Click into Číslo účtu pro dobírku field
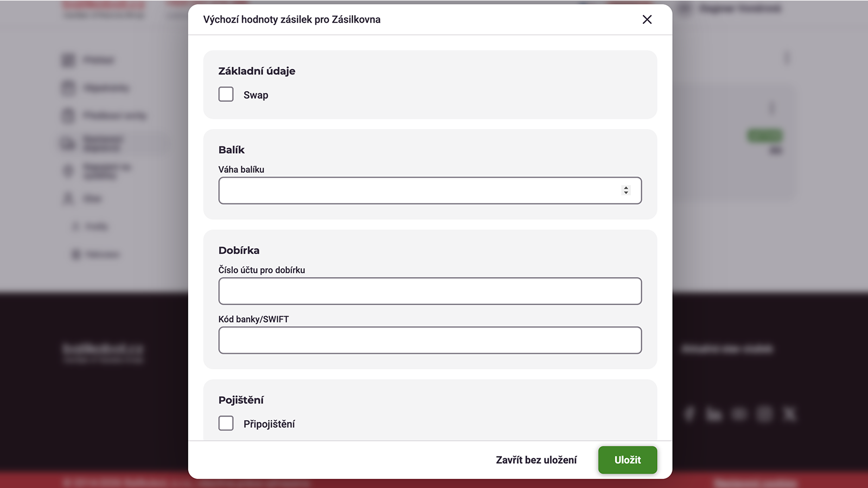This screenshot has width=868, height=488. point(430,291)
